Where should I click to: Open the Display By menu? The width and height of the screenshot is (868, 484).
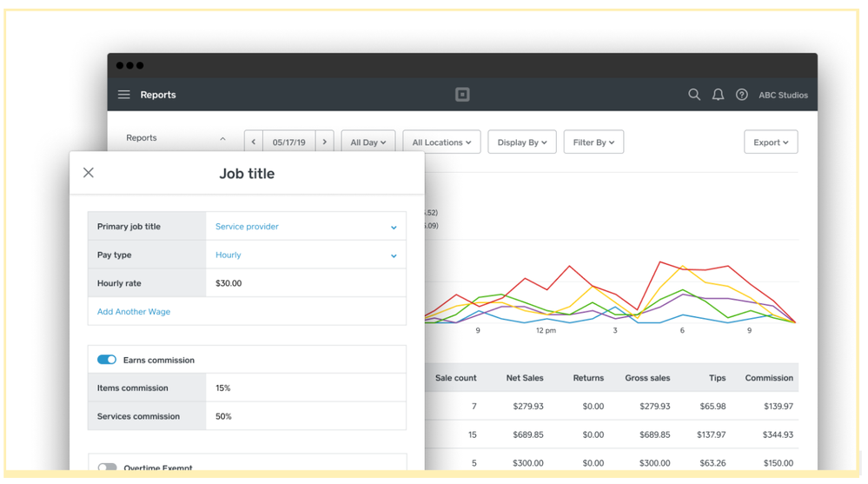[x=521, y=143]
